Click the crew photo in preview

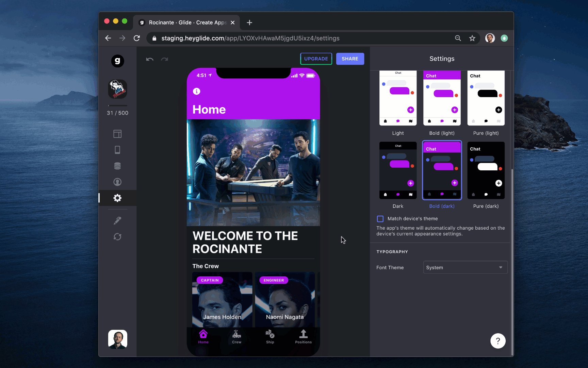pyautogui.click(x=253, y=172)
